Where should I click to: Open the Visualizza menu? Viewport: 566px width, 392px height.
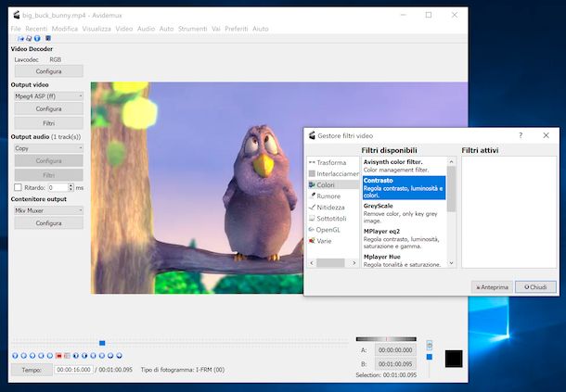[x=96, y=29]
